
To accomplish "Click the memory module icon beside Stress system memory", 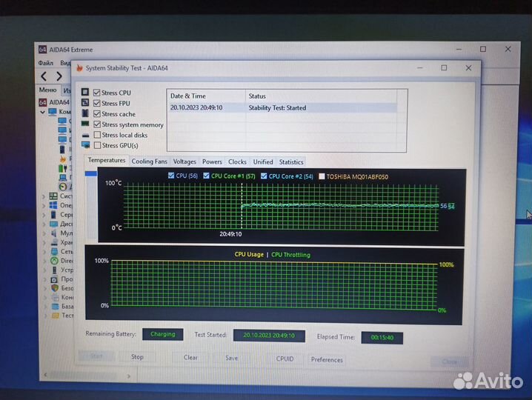I will (85, 124).
